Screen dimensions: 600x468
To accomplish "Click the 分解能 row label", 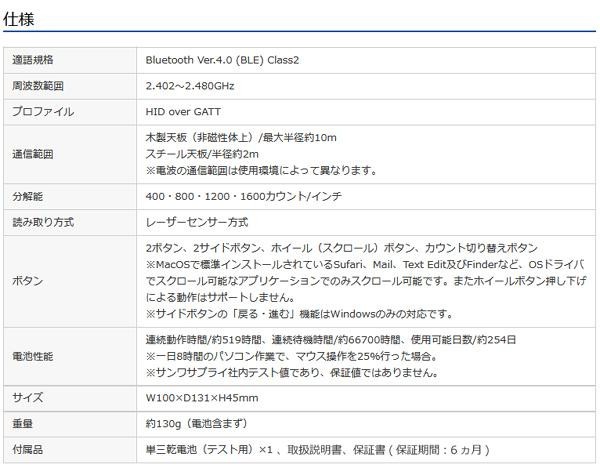I will tap(28, 195).
